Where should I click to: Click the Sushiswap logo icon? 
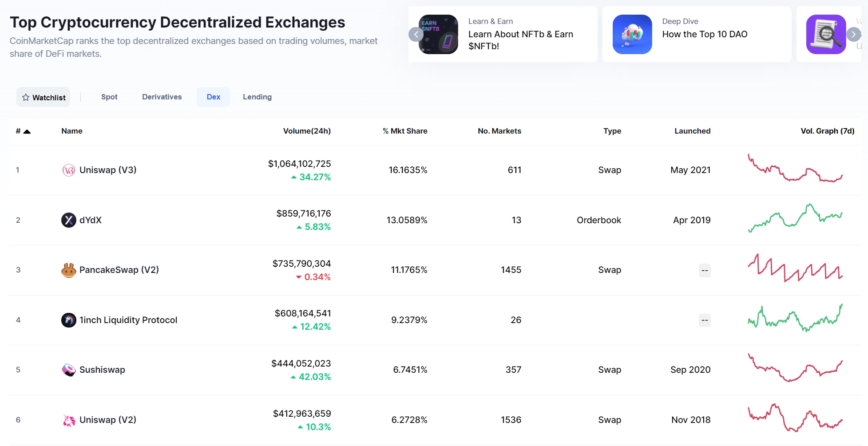coord(68,370)
